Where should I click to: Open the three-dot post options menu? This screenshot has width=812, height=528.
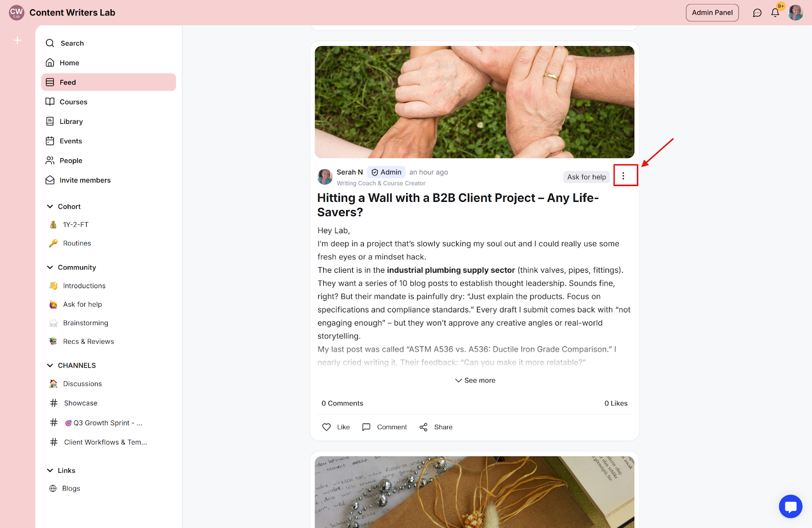point(623,176)
